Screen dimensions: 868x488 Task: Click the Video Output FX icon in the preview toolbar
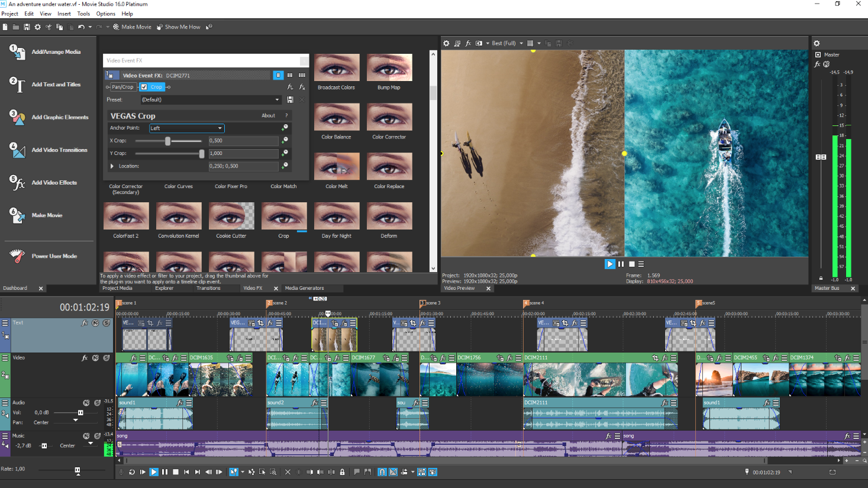(x=468, y=43)
